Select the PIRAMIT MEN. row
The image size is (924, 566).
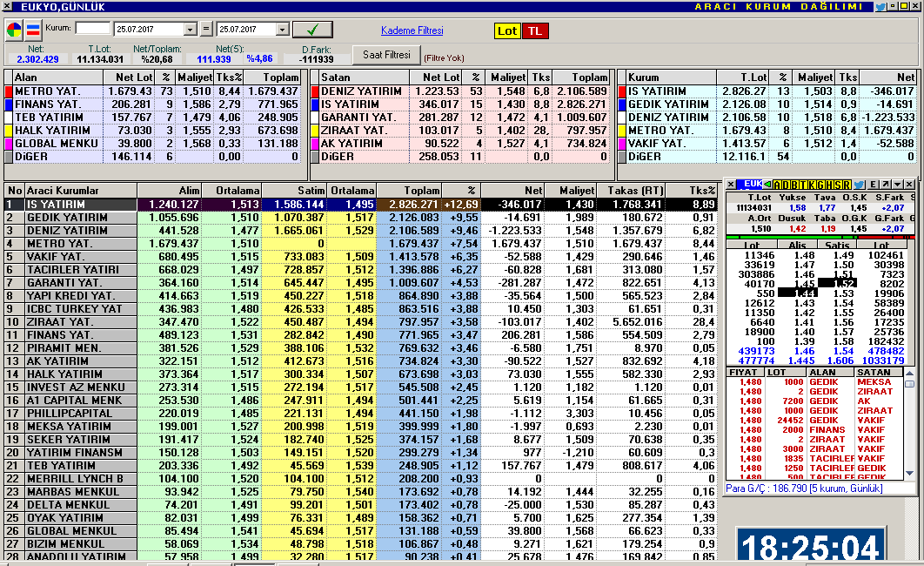pyautogui.click(x=360, y=347)
